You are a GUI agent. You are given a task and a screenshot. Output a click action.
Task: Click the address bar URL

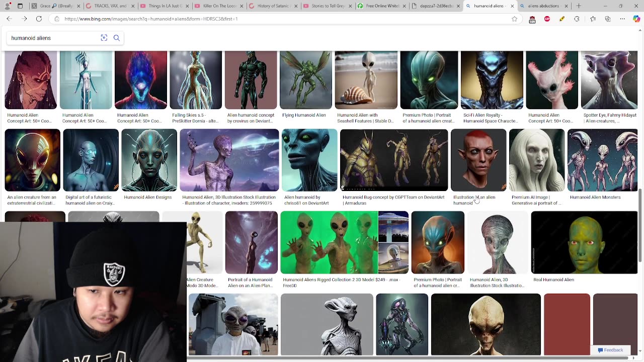(x=151, y=19)
